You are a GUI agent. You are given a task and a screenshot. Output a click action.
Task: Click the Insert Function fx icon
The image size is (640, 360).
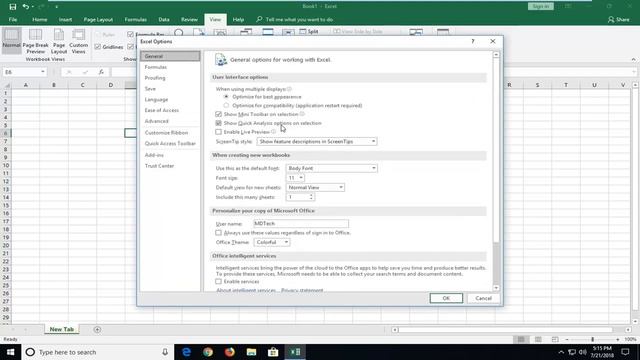click(101, 72)
